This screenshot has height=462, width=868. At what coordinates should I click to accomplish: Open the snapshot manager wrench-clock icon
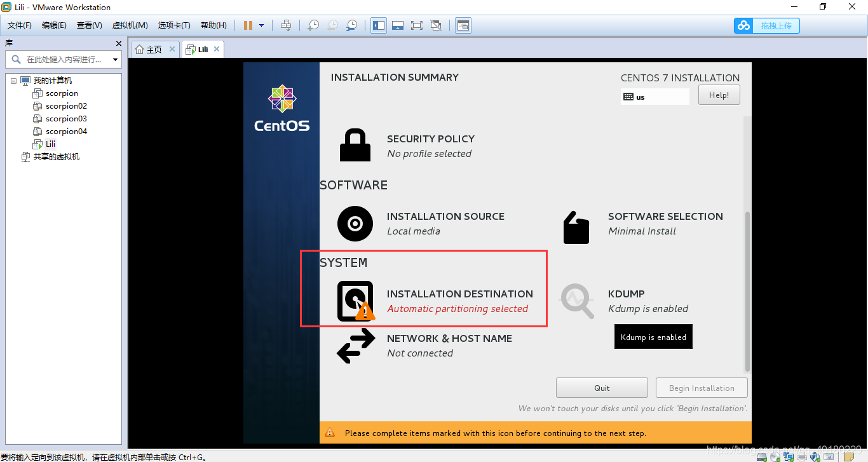pyautogui.click(x=351, y=25)
